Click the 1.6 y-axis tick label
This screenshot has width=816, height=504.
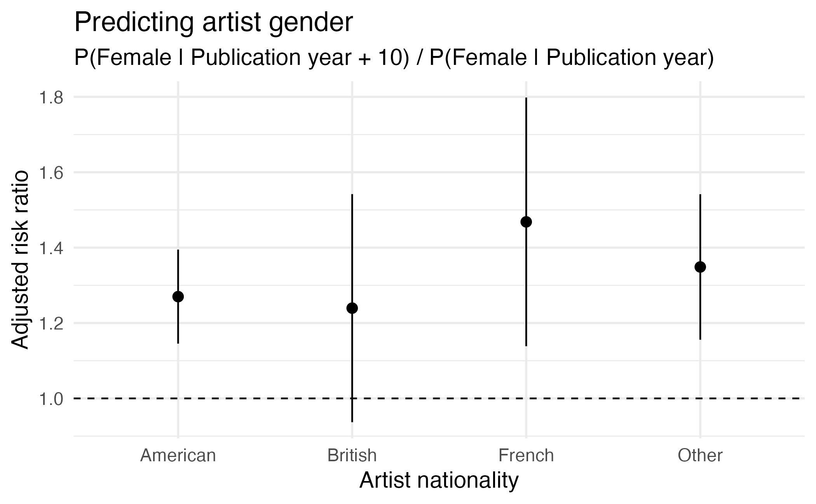[x=51, y=173]
